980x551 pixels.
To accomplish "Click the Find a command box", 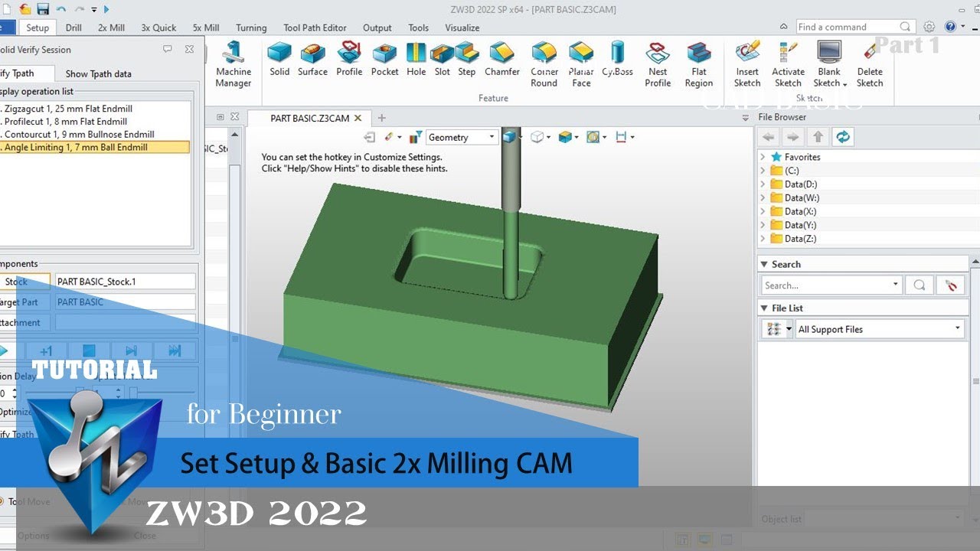I will pyautogui.click(x=855, y=27).
